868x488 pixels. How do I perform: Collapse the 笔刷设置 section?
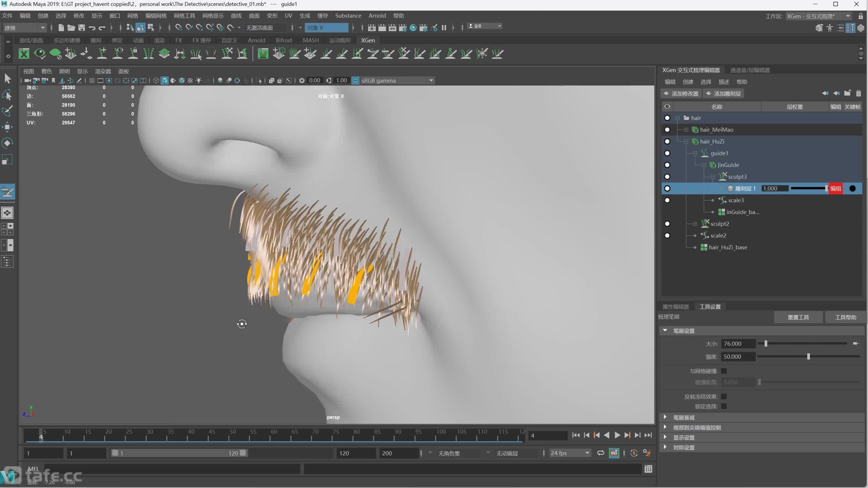(x=665, y=330)
